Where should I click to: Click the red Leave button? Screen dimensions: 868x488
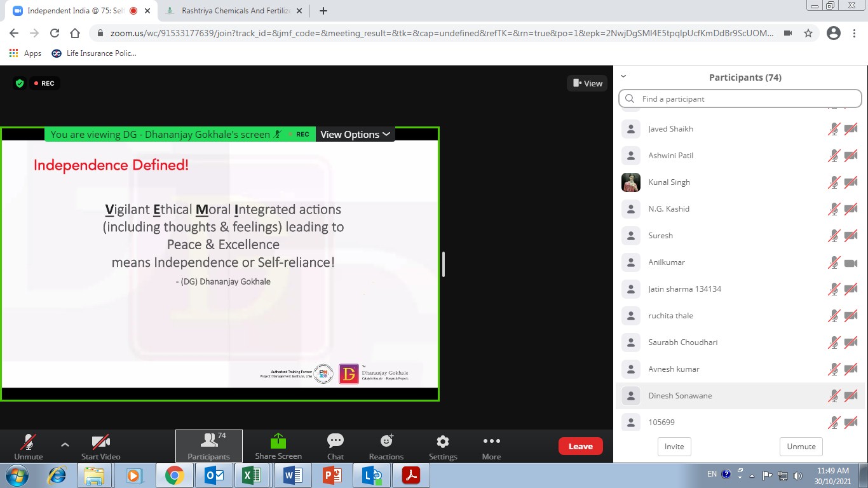[x=580, y=446]
